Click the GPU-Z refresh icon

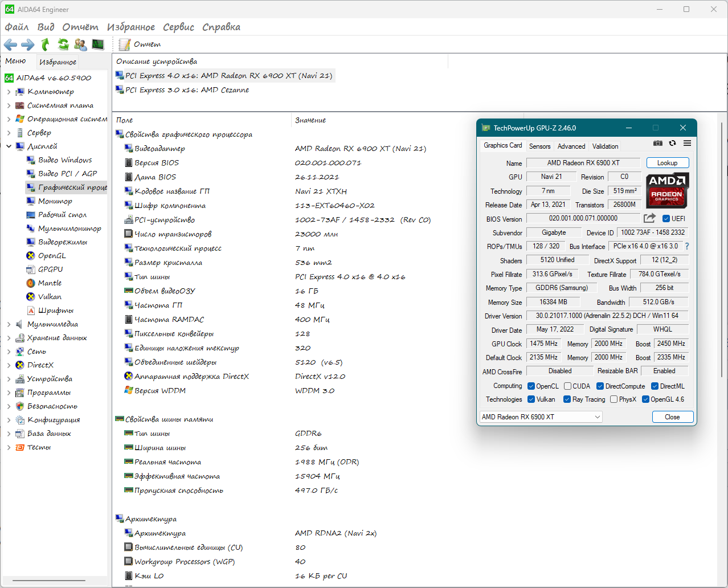coord(673,143)
